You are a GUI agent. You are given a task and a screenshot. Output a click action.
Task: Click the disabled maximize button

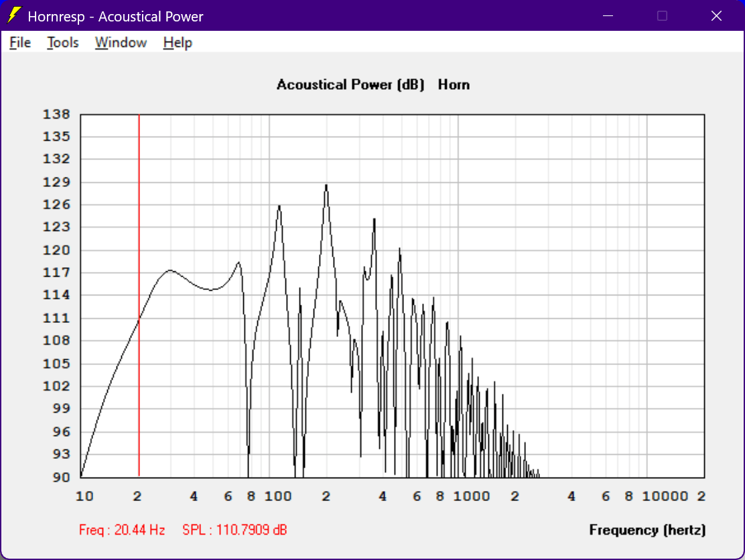pyautogui.click(x=662, y=16)
